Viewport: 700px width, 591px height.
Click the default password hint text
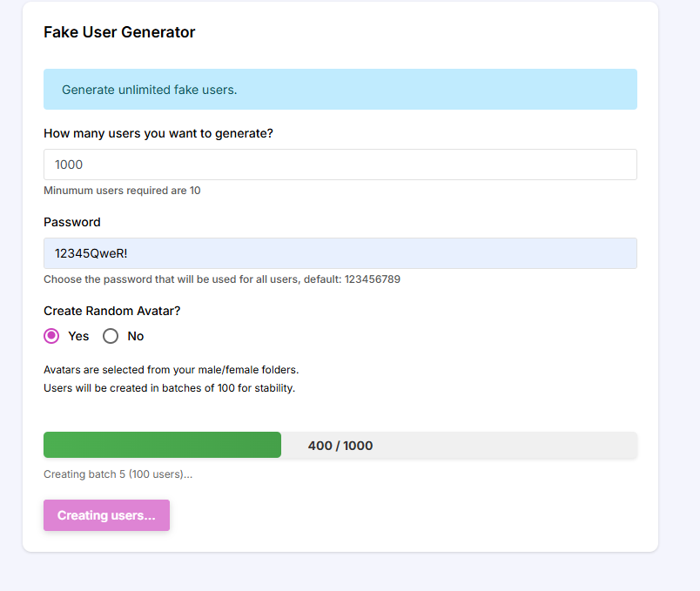[222, 279]
